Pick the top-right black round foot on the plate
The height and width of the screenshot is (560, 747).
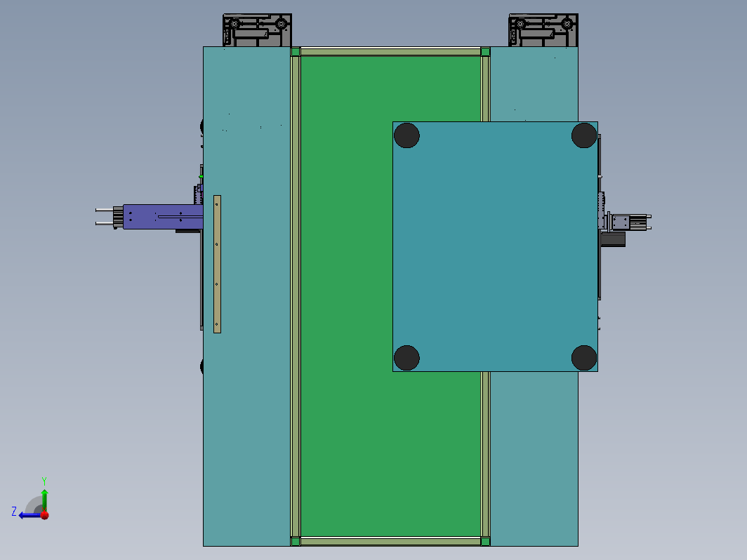[x=584, y=135]
